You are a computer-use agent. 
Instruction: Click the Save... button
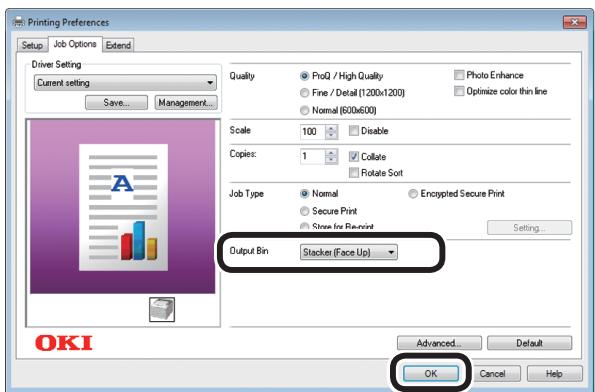(x=116, y=102)
